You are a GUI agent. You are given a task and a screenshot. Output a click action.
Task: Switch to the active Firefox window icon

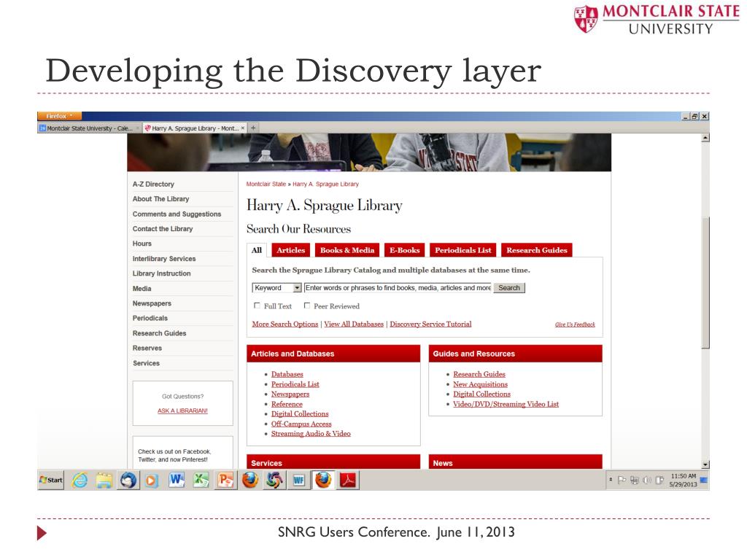pyautogui.click(x=323, y=480)
